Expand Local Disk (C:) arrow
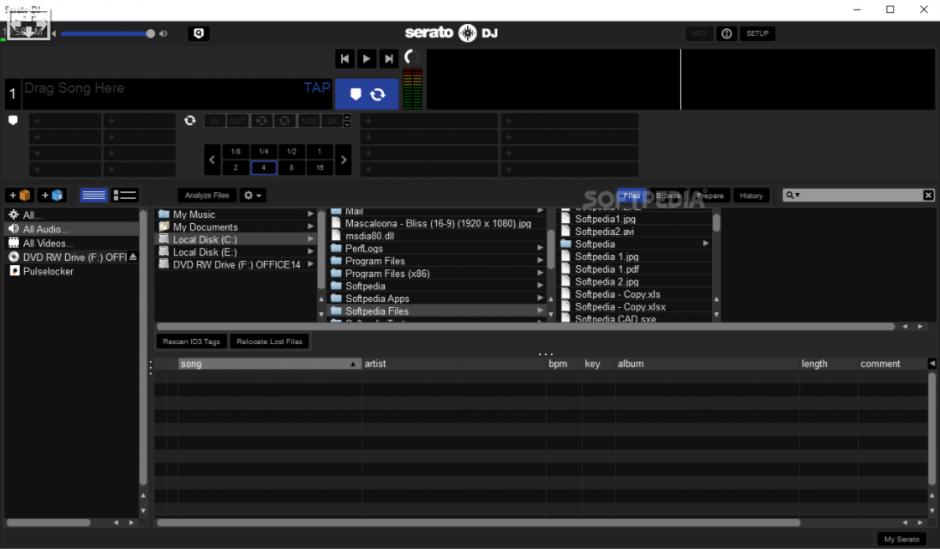 click(311, 239)
